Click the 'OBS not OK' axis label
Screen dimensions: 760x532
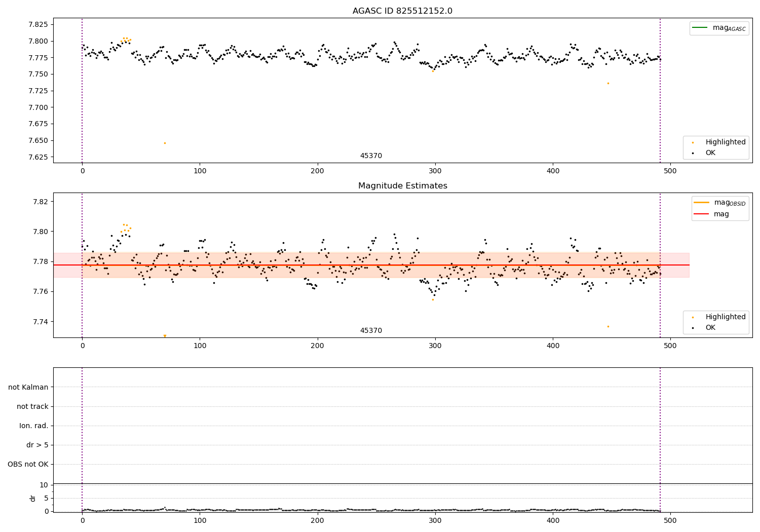click(28, 465)
